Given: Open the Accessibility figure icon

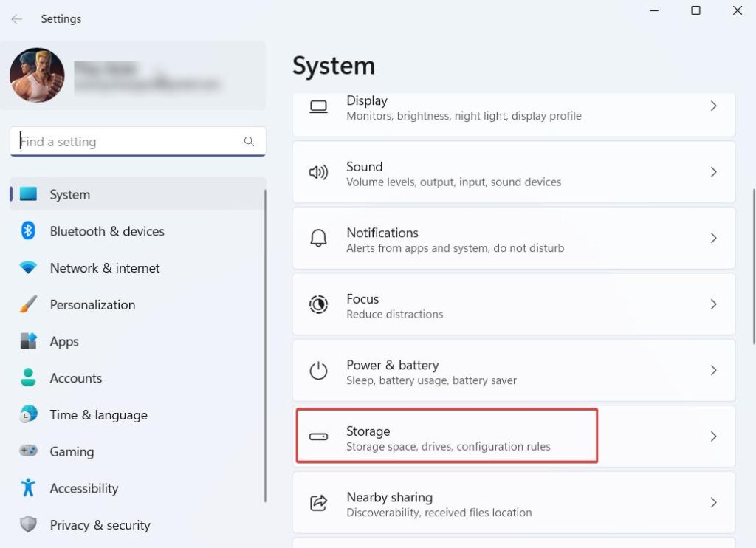Looking at the screenshot, I should tap(28, 487).
